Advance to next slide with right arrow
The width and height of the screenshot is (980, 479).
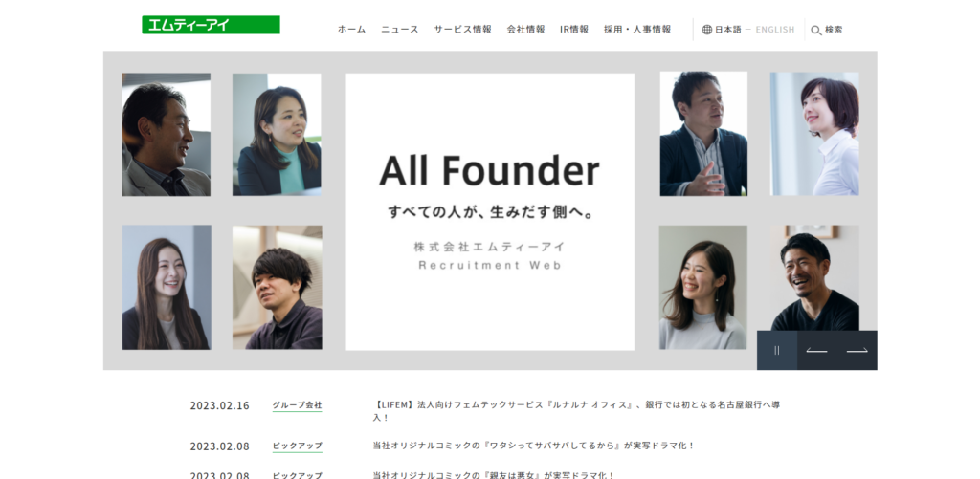coord(857,350)
